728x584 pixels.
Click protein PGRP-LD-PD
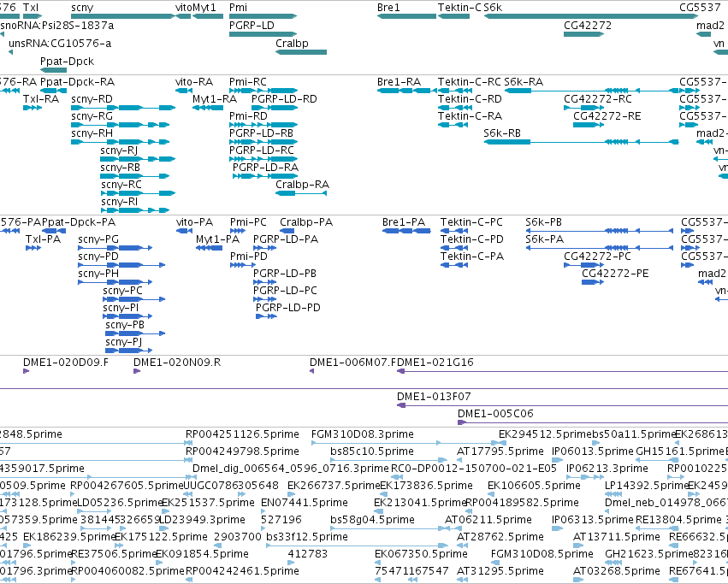coord(267,316)
